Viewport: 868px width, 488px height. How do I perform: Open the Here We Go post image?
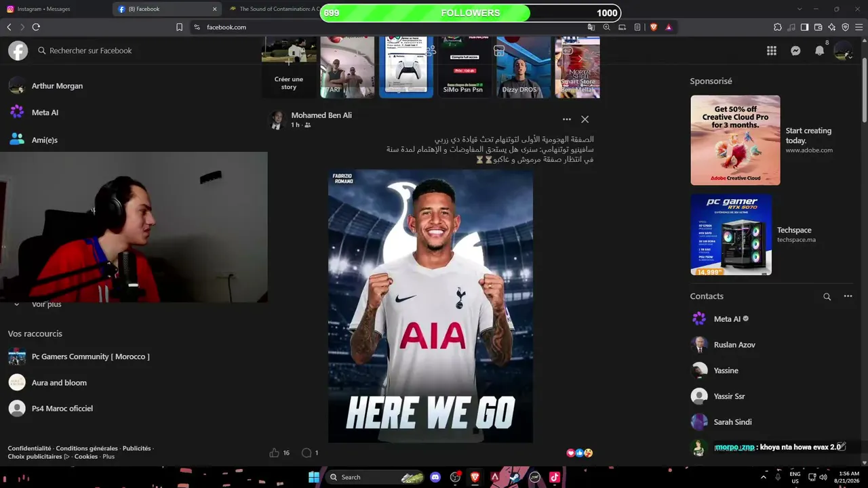click(x=431, y=306)
